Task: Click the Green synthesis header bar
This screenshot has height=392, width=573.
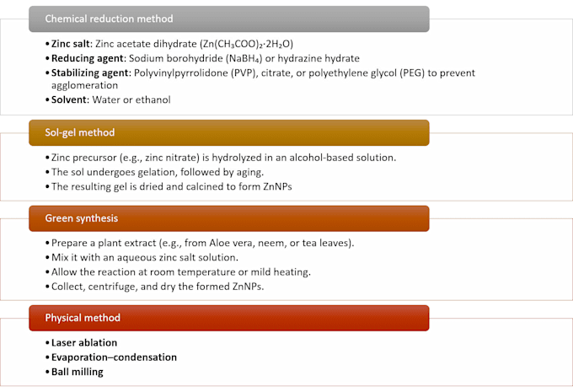Action: 229,218
